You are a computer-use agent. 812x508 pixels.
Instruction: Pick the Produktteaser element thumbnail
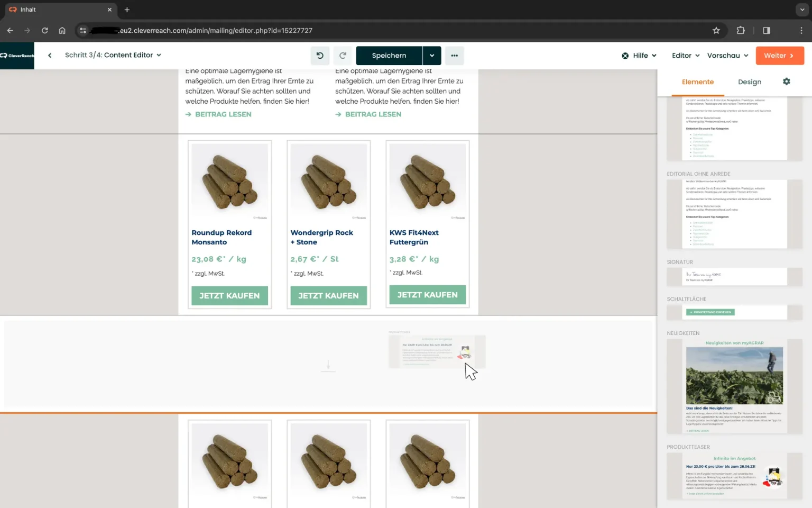click(734, 476)
